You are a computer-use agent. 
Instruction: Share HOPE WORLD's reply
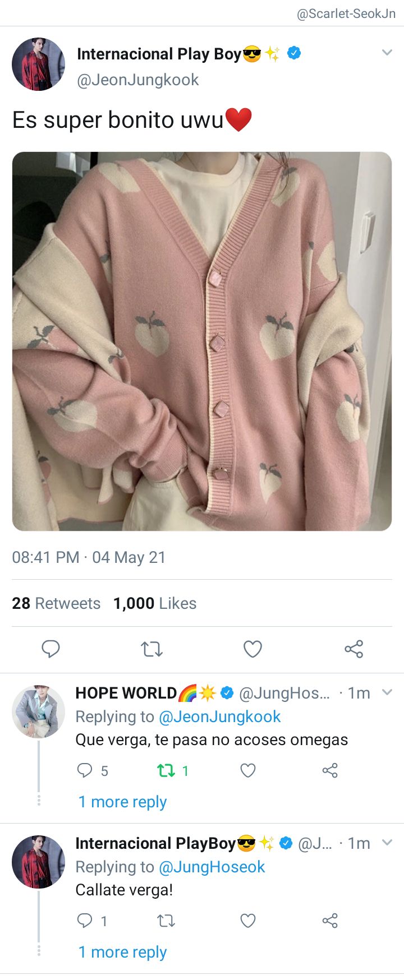(330, 771)
